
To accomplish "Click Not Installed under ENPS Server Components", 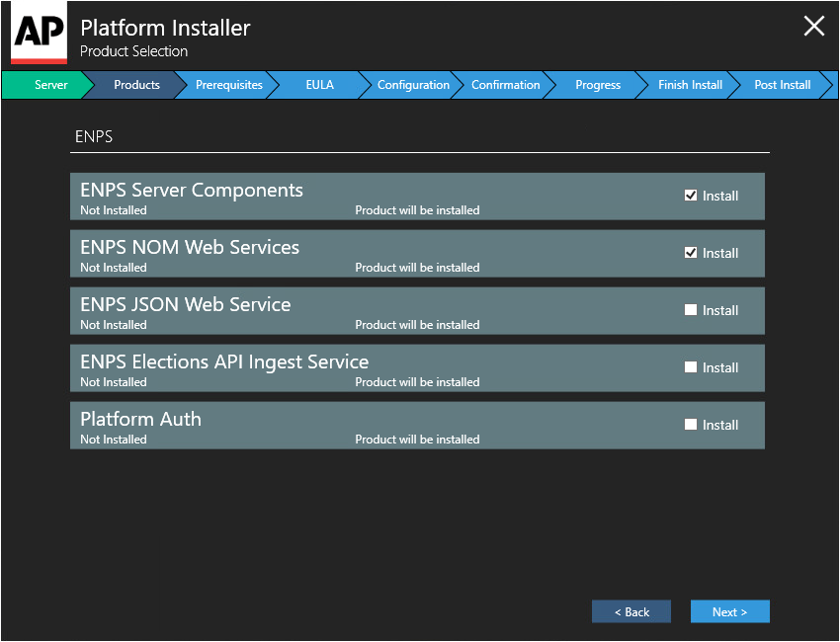I will point(114,210).
